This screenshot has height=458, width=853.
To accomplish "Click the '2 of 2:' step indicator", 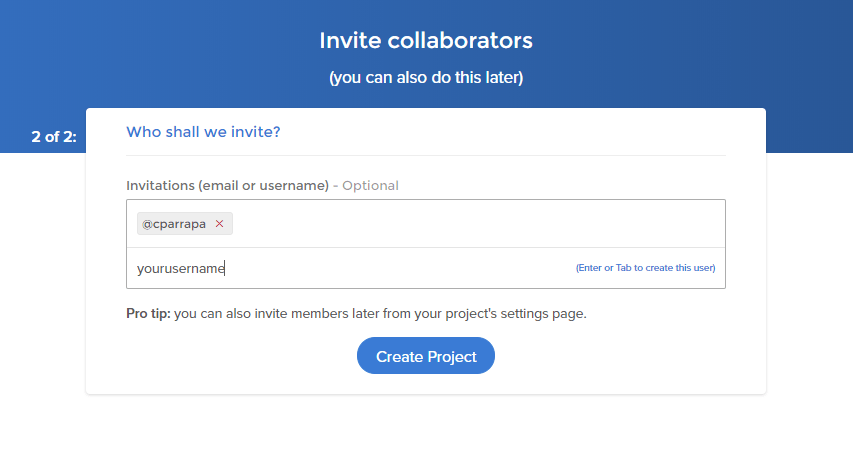I will tap(54, 137).
